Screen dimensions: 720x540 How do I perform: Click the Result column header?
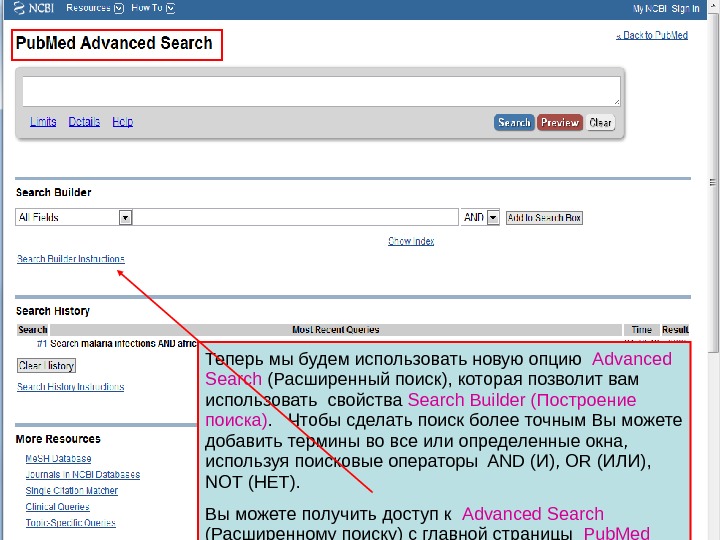pyautogui.click(x=675, y=330)
